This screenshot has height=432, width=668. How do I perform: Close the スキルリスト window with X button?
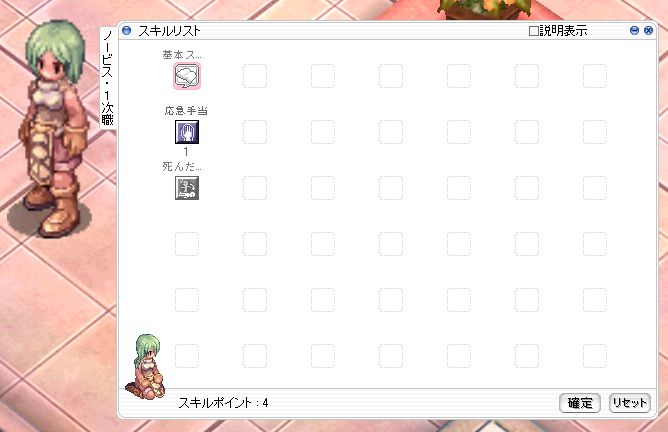pos(648,30)
